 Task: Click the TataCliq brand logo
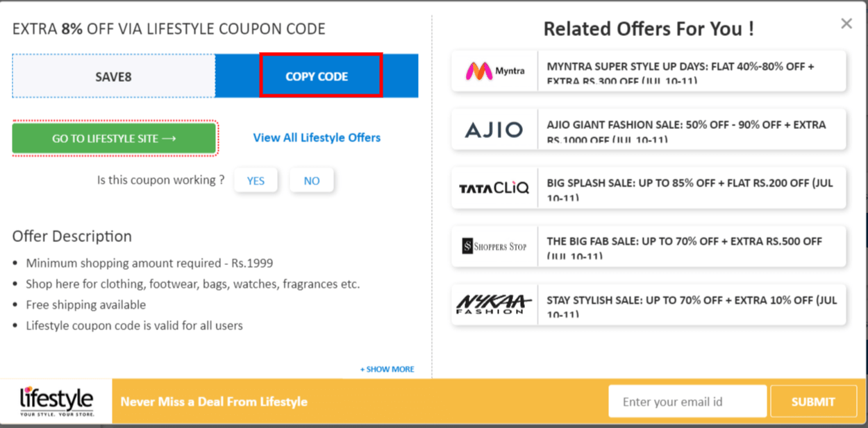(x=494, y=187)
